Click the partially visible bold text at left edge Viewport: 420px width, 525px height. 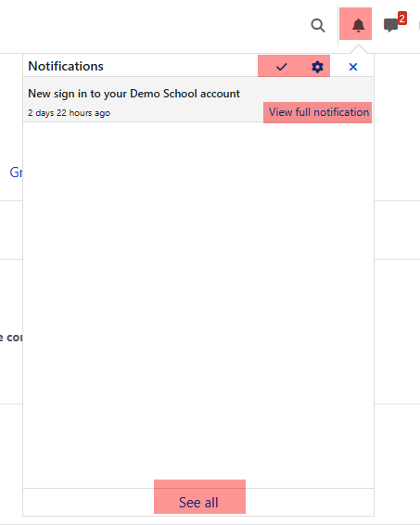coord(11,338)
